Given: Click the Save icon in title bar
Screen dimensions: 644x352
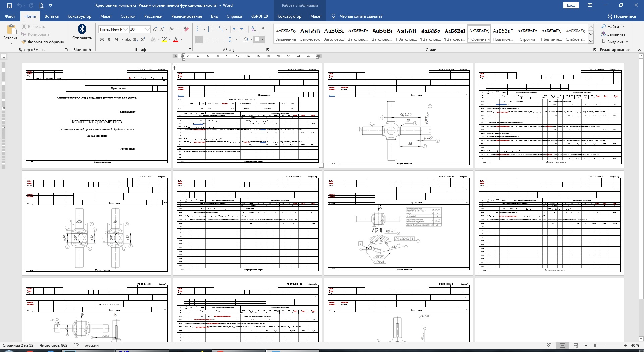Looking at the screenshot, I should click(9, 5).
